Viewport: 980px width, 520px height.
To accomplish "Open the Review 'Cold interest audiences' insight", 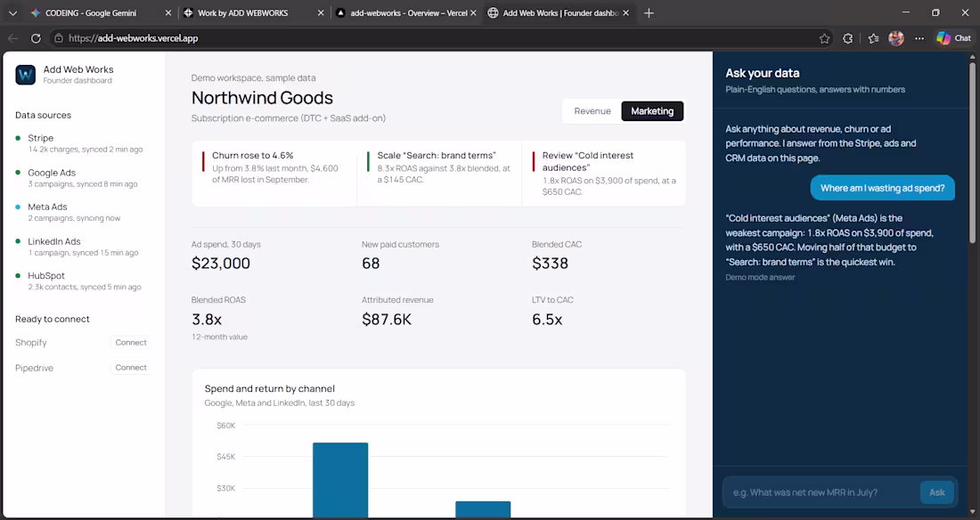I will point(604,173).
